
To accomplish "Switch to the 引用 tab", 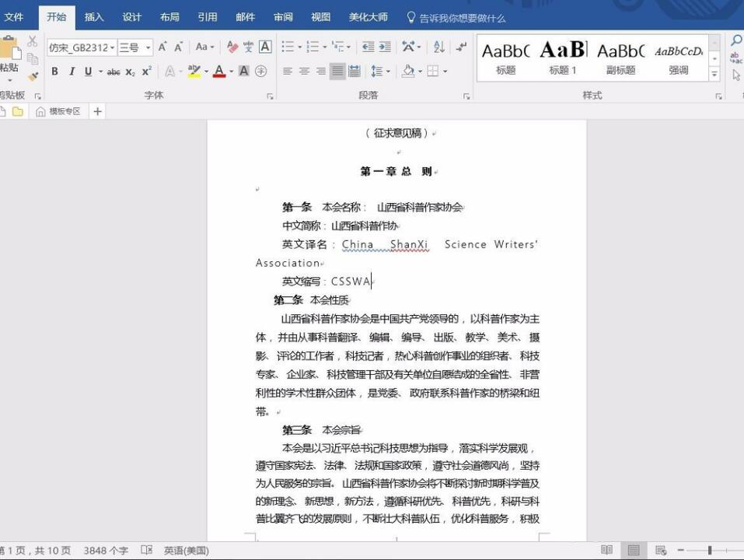I will [x=208, y=17].
